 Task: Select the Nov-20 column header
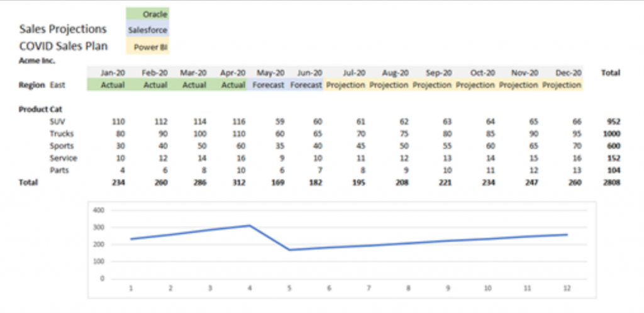[525, 73]
